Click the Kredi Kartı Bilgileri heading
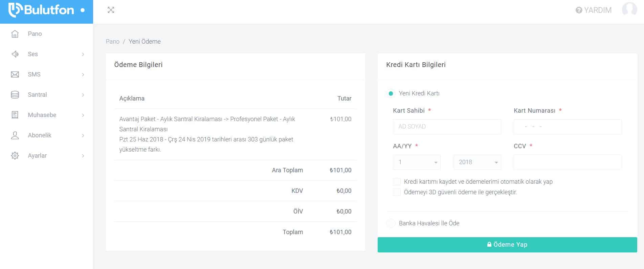 pyautogui.click(x=416, y=65)
